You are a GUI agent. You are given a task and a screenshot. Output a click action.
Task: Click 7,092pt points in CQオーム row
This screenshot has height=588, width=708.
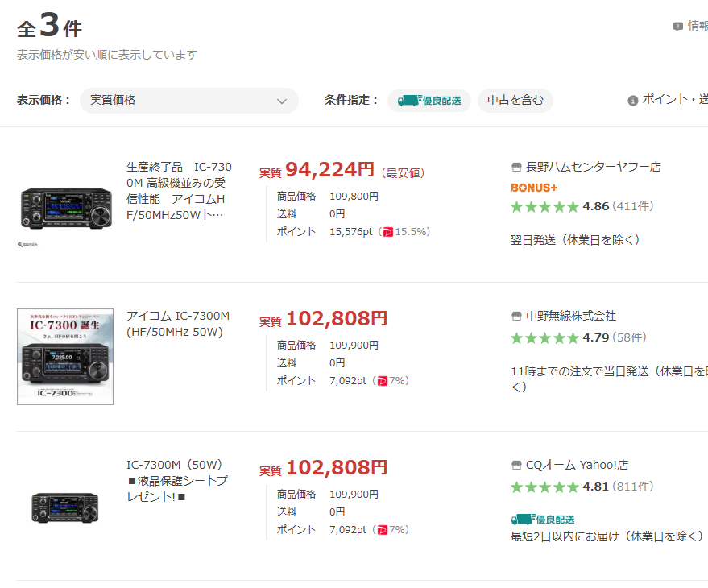pyautogui.click(x=348, y=530)
